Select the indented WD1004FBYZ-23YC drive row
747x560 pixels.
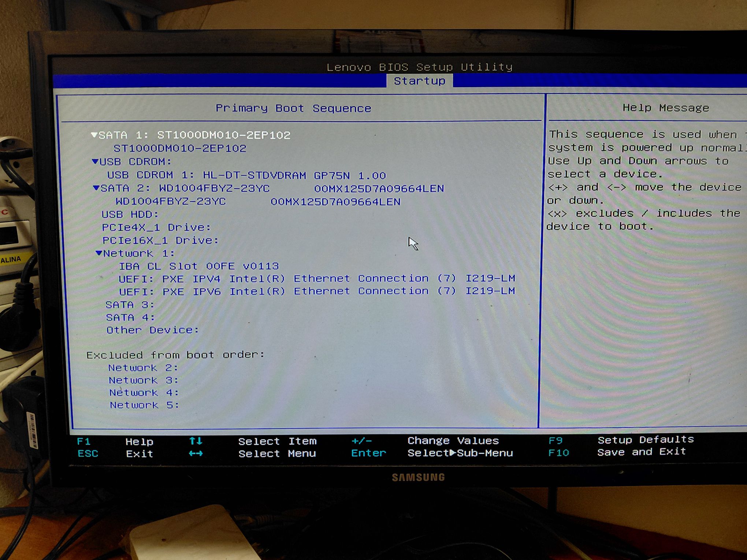click(258, 202)
